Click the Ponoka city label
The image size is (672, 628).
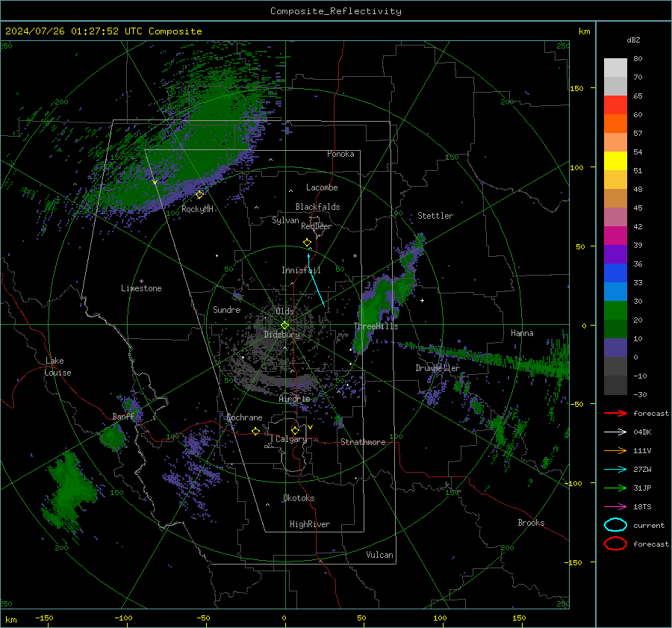[340, 154]
